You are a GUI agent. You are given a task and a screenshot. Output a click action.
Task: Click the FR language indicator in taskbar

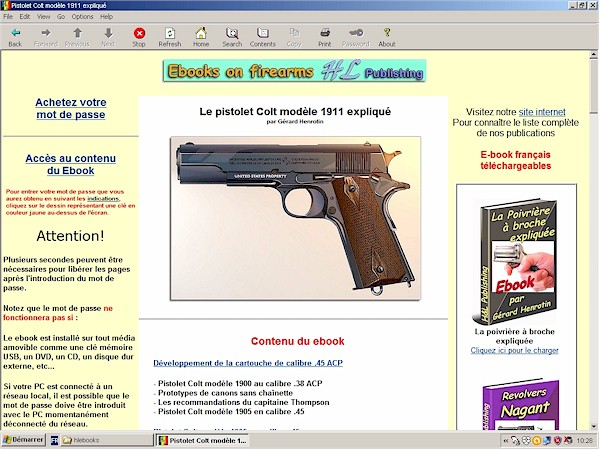coord(54,440)
